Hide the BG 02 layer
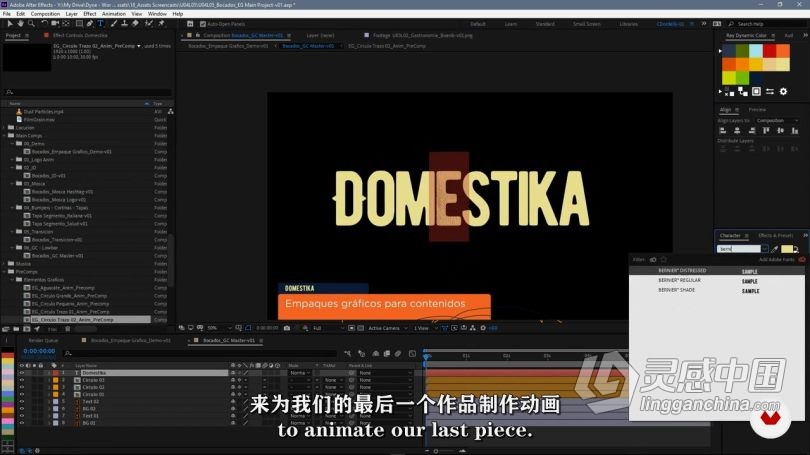Viewport: 810px width, 455px height. click(x=22, y=409)
